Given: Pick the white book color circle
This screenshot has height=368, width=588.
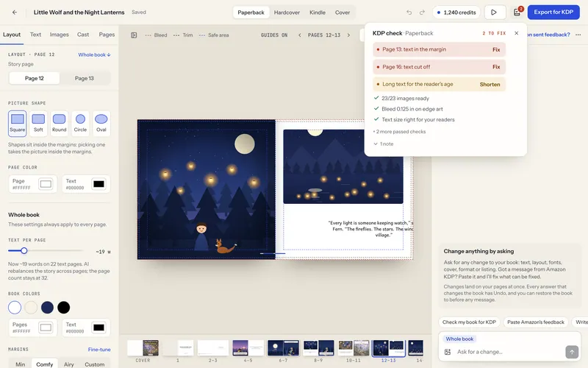Looking at the screenshot, I should (15, 308).
